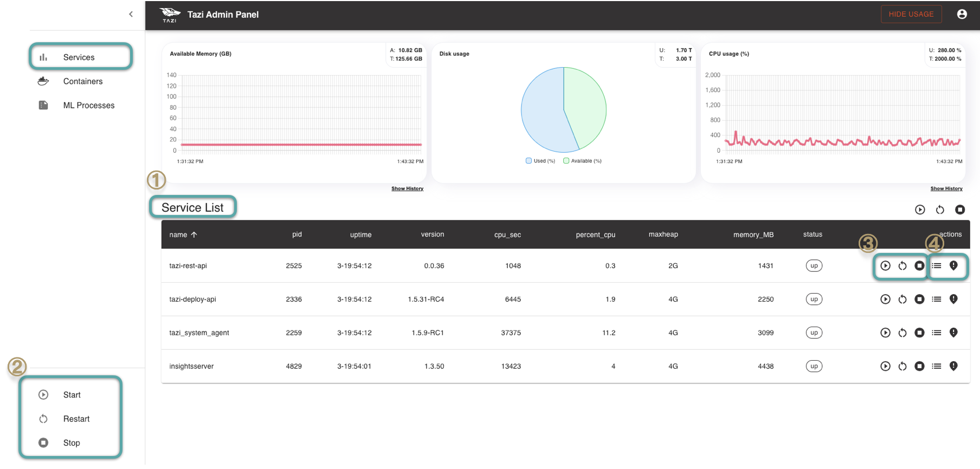This screenshot has height=469, width=980.
Task: Click the file icon beside ML Processes
Action: pos(43,105)
